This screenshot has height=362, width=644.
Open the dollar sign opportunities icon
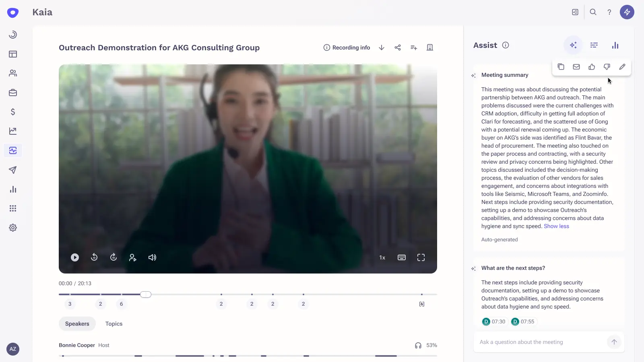(x=13, y=112)
